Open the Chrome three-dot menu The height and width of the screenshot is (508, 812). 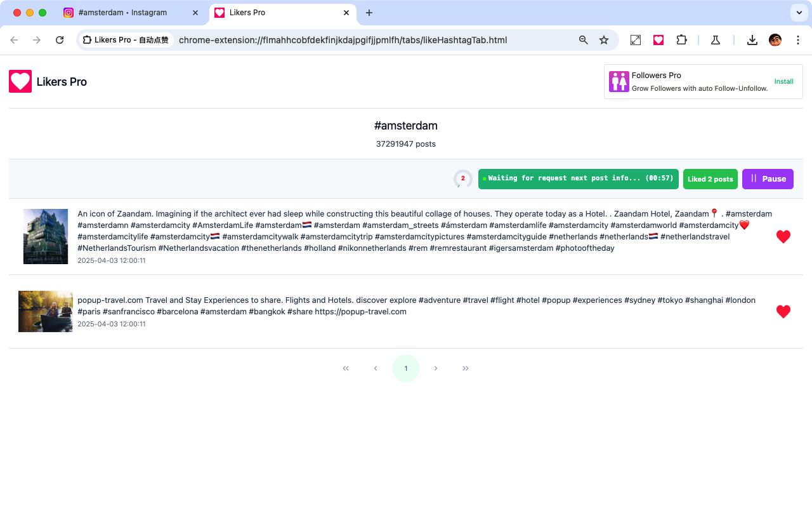pos(797,40)
